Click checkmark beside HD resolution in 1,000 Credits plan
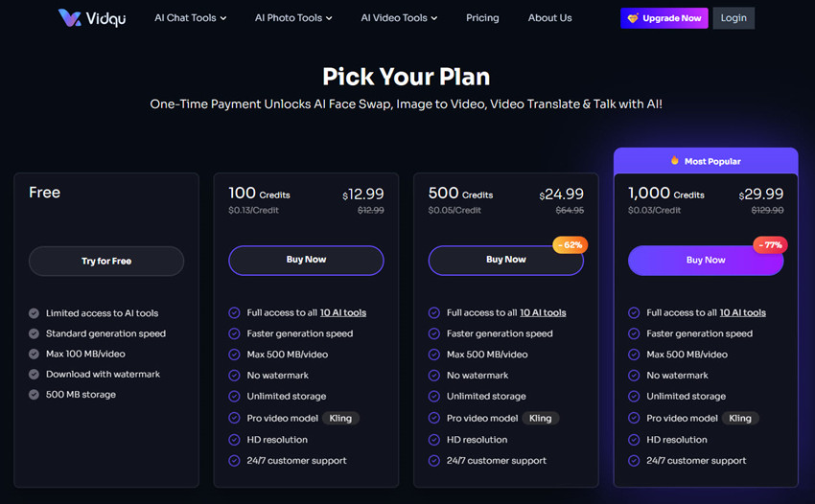The image size is (815, 504). click(x=634, y=440)
